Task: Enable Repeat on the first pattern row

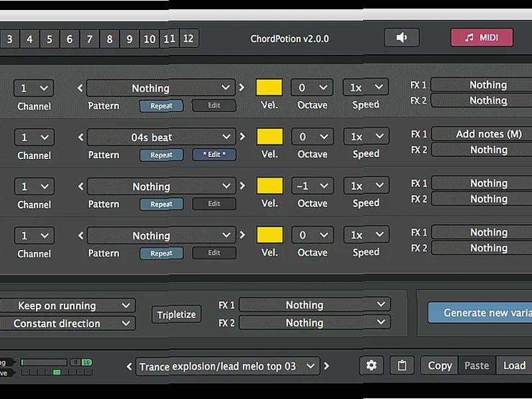Action: point(162,105)
